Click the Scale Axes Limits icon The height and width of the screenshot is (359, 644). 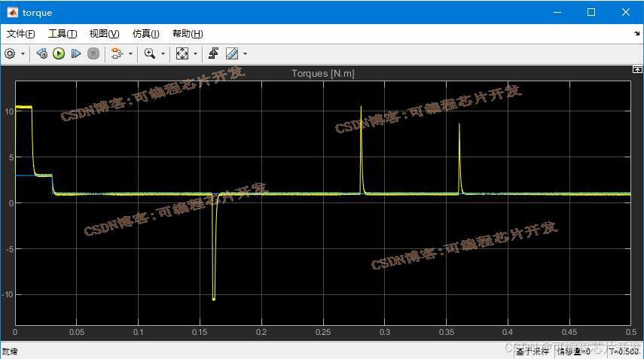[182, 53]
